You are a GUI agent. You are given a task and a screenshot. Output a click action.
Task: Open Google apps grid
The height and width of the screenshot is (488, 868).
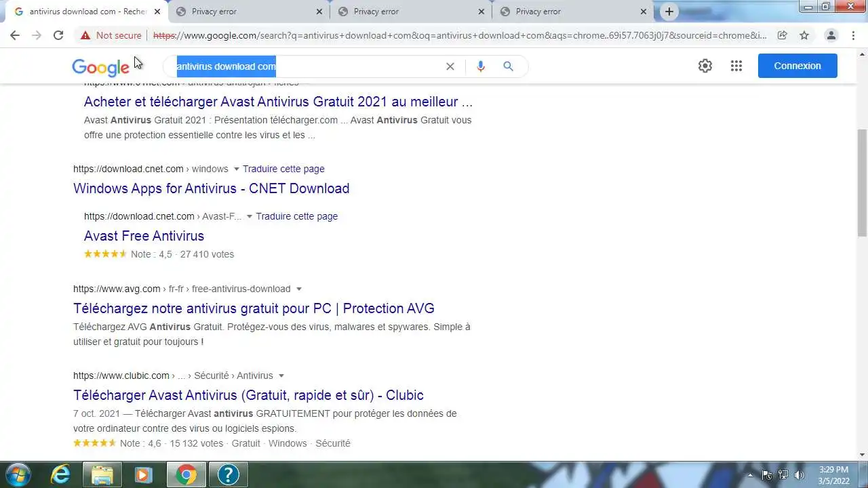pyautogui.click(x=736, y=66)
